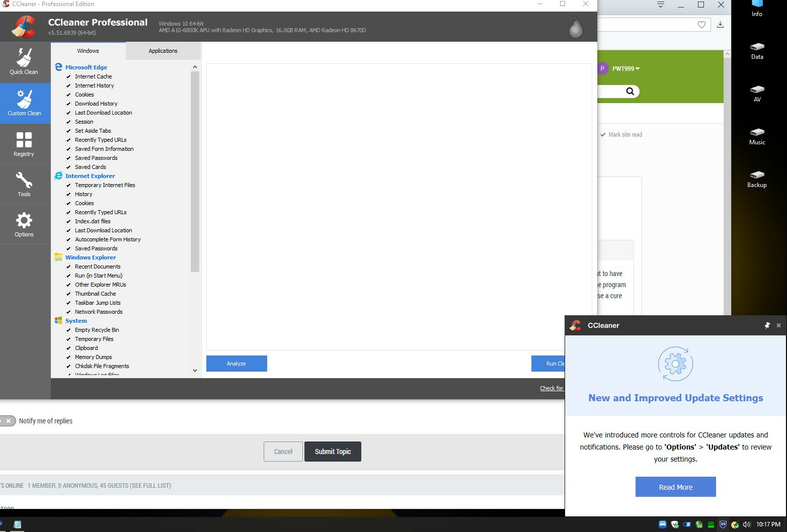Click the browser page scroll-up arrow
The width and height of the screenshot is (787, 532).
(x=727, y=54)
